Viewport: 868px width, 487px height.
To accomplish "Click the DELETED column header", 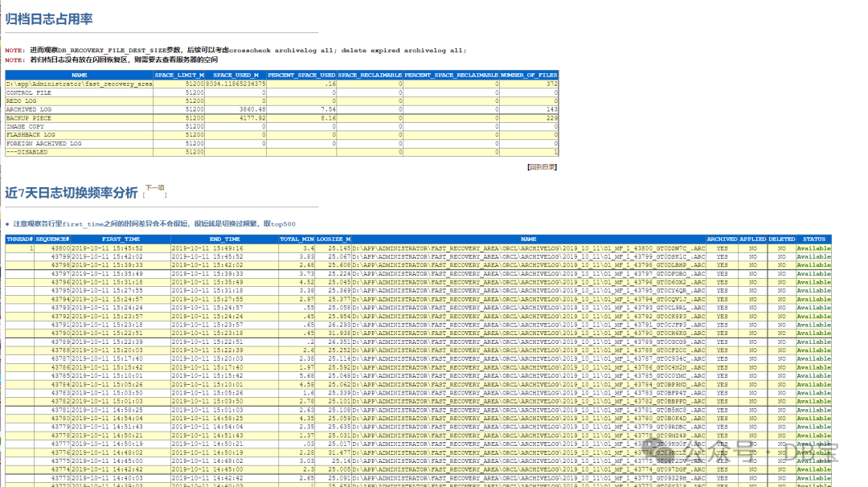I will 782,239.
